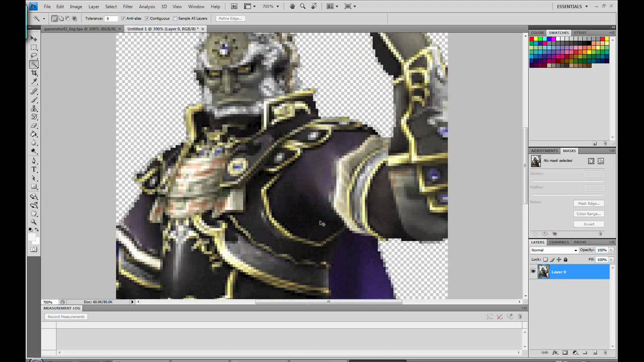Screen dimensions: 644x362
Task: Toggle lock all for layer
Action: click(566, 260)
